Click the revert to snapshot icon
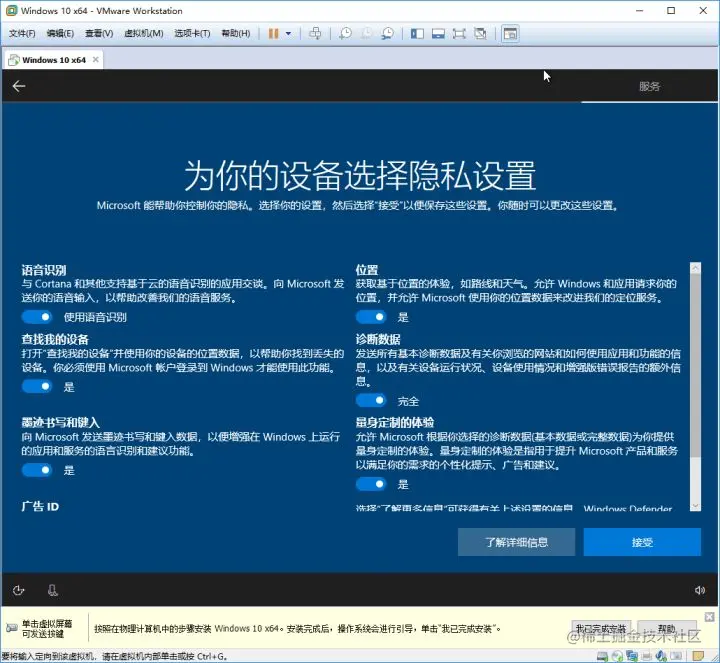720x663 pixels. [x=366, y=34]
